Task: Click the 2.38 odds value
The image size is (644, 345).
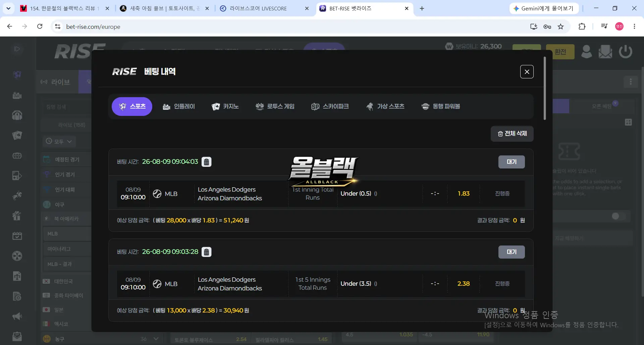Action: click(x=464, y=284)
